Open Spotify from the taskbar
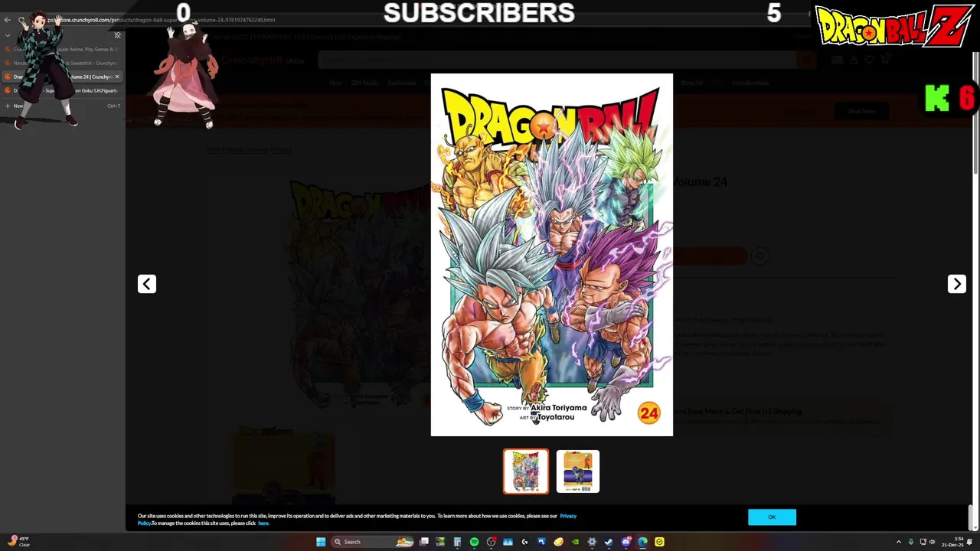Screen dimensions: 980x551 click(474, 542)
